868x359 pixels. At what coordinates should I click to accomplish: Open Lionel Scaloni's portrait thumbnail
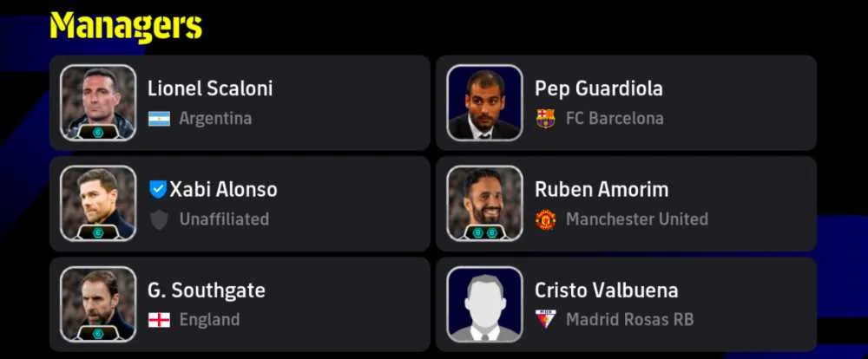point(98,102)
